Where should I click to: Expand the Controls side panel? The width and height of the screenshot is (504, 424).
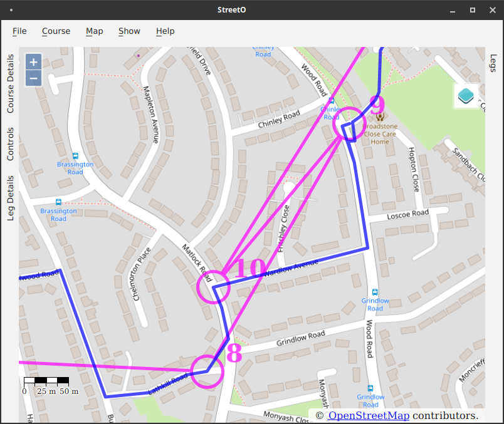pyautogui.click(x=10, y=144)
